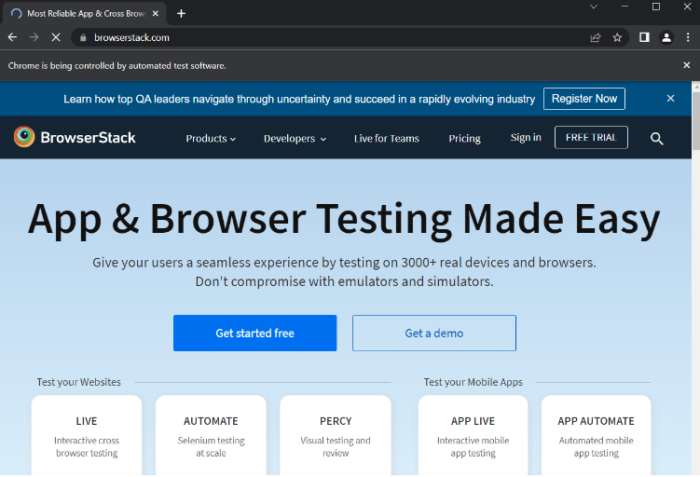Click the BrowserStack logo icon
The height and width of the screenshot is (477, 700).
[x=24, y=138]
